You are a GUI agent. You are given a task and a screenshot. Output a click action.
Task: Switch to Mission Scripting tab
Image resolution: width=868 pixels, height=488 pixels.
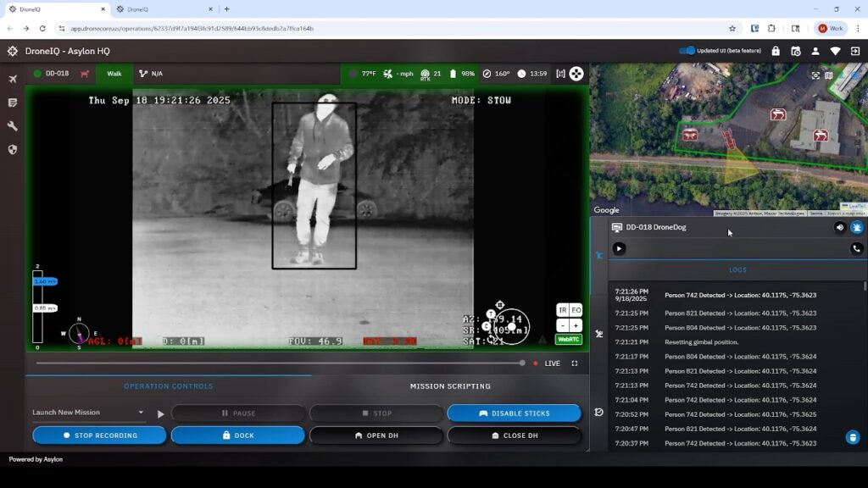(x=450, y=386)
